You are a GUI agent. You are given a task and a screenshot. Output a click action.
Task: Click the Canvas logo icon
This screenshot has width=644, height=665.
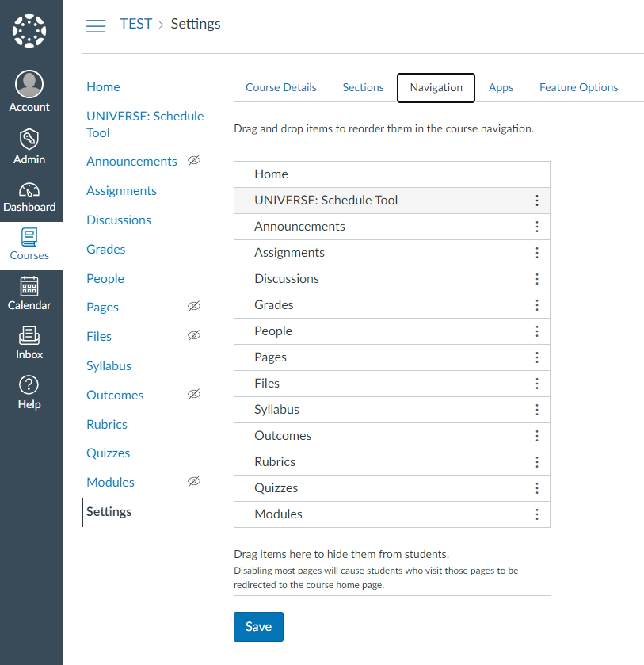tap(29, 31)
